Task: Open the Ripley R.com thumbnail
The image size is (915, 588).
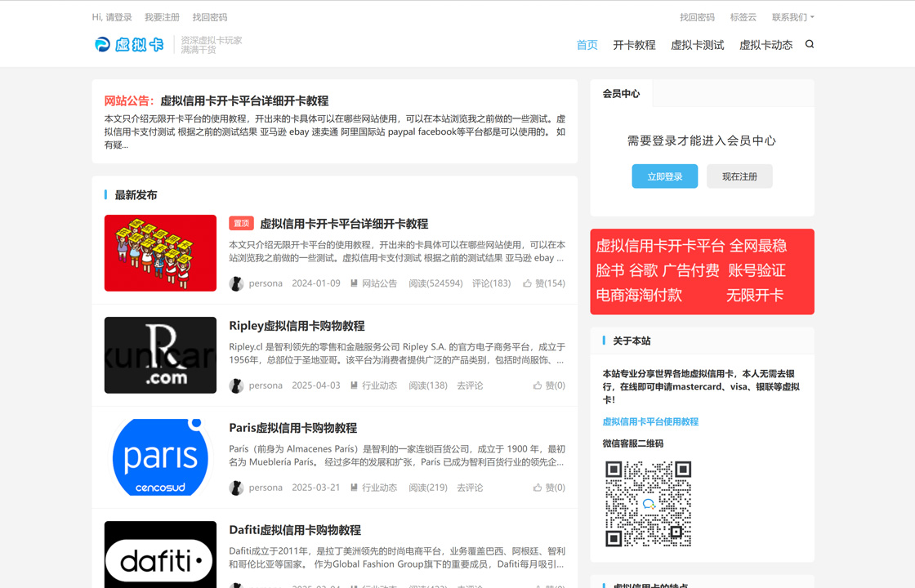Action: 160,355
